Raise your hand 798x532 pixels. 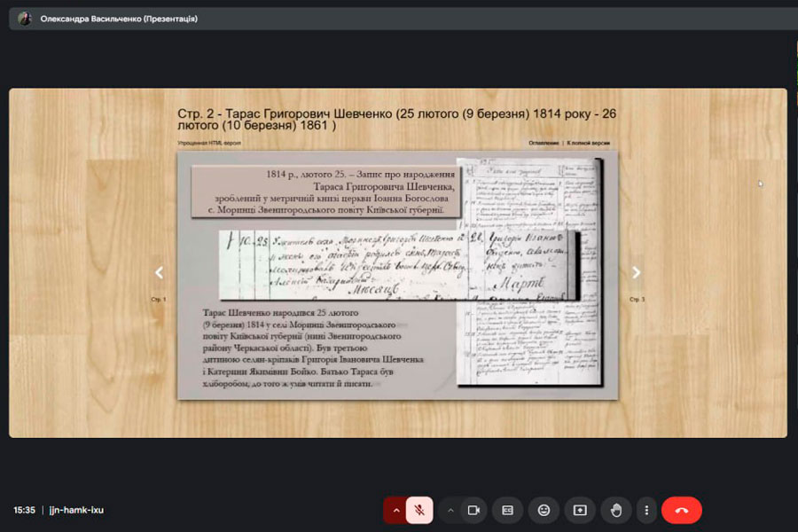[x=615, y=510]
